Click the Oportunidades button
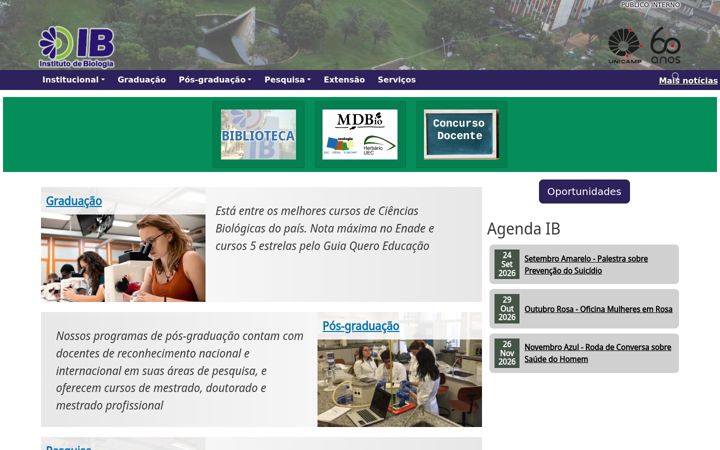 (x=584, y=191)
